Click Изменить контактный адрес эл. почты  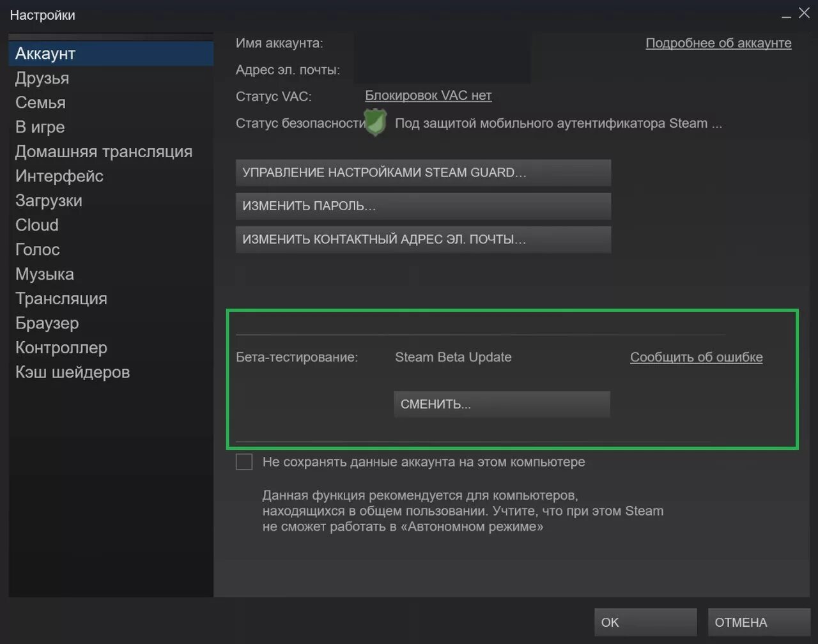click(x=423, y=240)
